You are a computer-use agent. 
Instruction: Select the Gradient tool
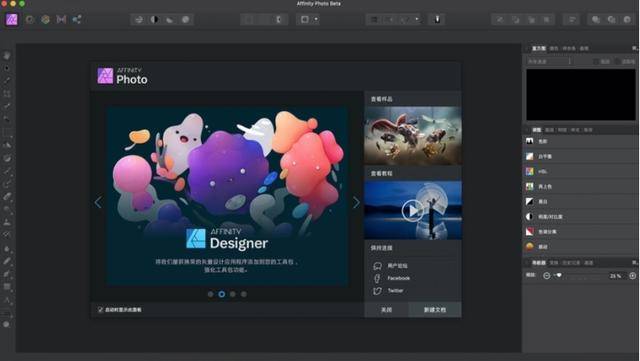pos(7,158)
